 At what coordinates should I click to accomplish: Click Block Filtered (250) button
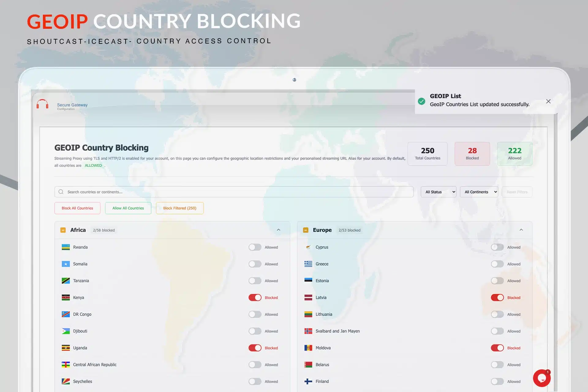[x=180, y=208]
